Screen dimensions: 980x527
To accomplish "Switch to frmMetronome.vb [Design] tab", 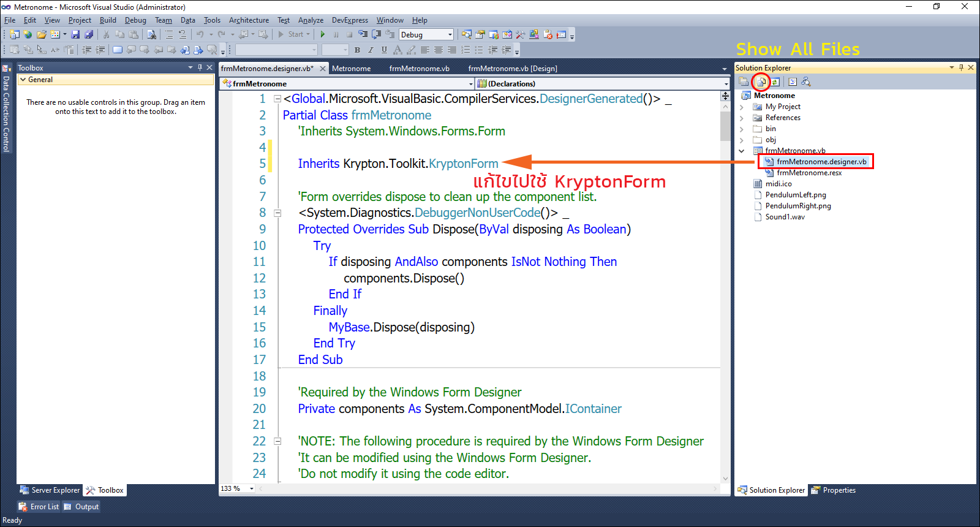I will (512, 69).
